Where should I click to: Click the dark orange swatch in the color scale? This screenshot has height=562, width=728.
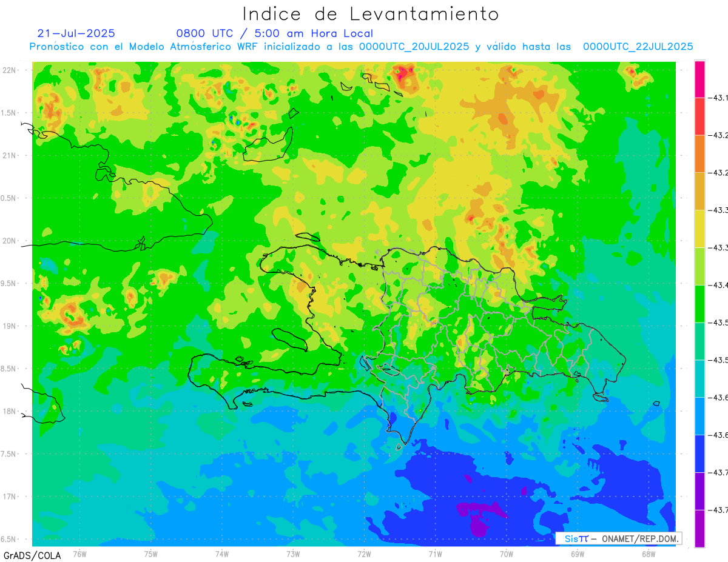coord(699,154)
